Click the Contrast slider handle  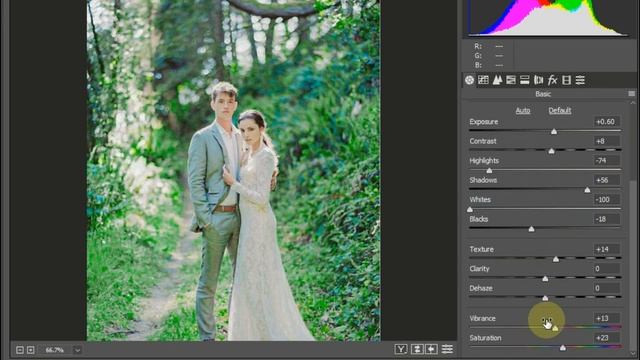[551, 151]
